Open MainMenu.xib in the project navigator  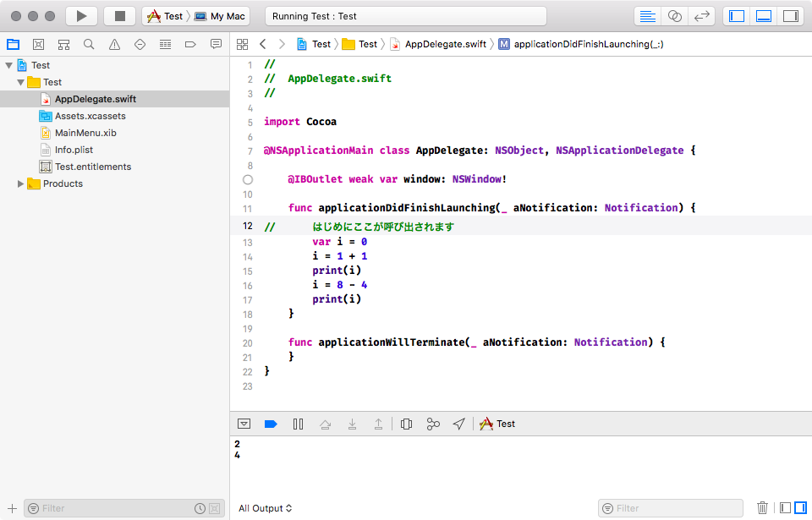tap(85, 133)
